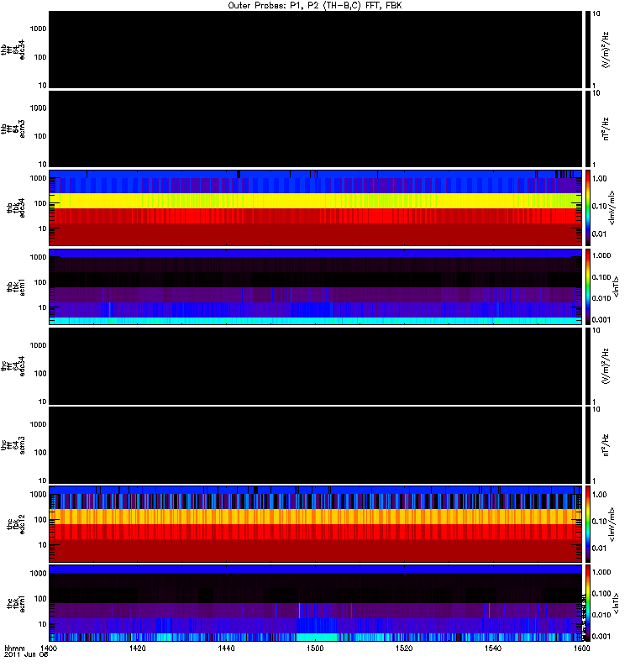Select the thb fbk edc34 spectrogram panel
The height and width of the screenshot is (672, 630).
coord(316,207)
